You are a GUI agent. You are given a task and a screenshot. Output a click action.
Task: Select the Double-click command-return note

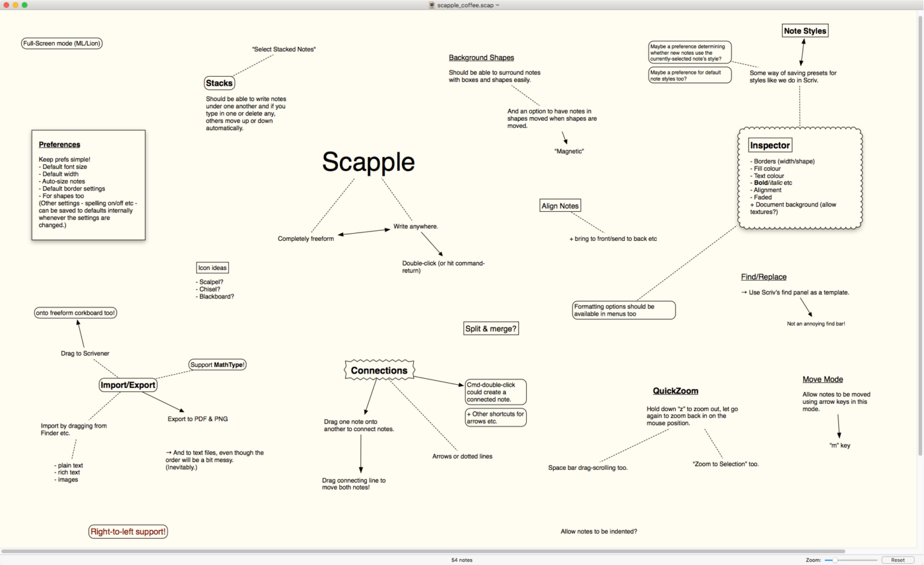pyautogui.click(x=444, y=267)
